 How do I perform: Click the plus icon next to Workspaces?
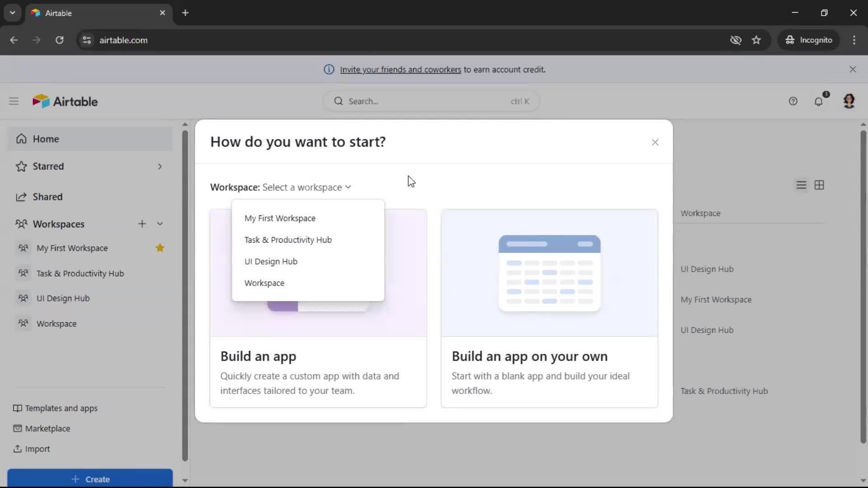click(142, 224)
